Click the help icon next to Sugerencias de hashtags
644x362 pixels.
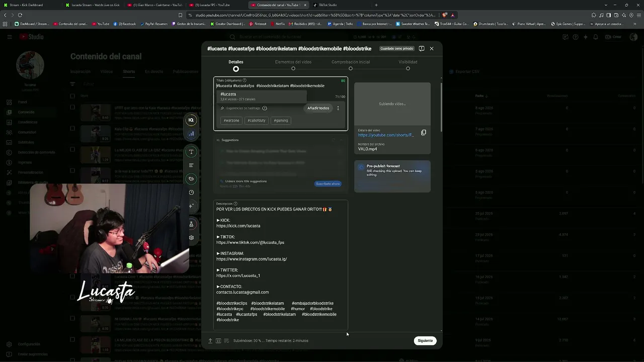click(x=265, y=108)
